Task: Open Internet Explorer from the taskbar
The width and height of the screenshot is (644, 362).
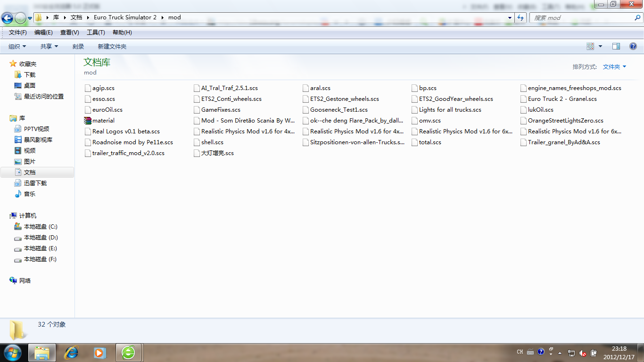Action: (72, 352)
